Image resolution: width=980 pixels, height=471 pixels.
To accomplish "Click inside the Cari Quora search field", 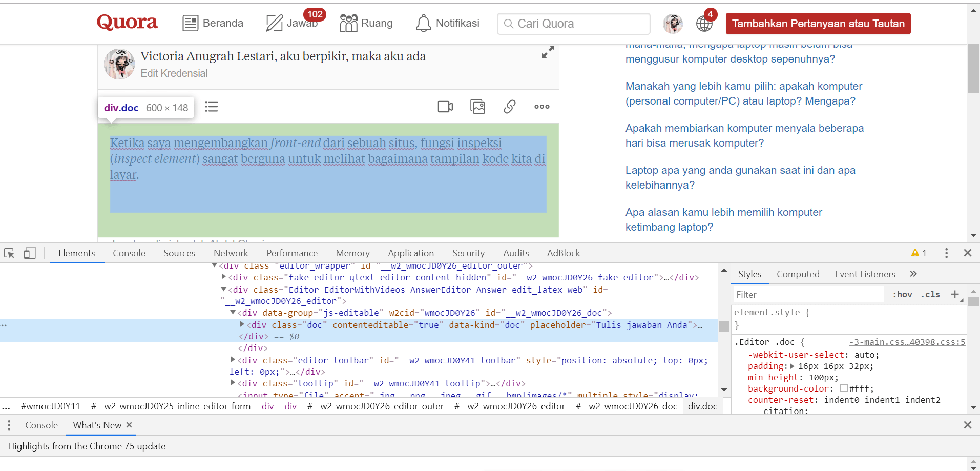I will tap(573, 24).
